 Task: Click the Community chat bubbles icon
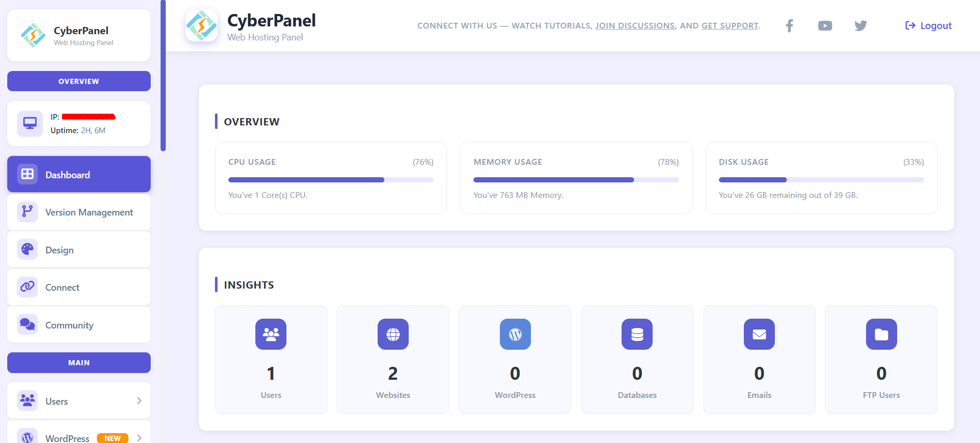[x=27, y=324]
